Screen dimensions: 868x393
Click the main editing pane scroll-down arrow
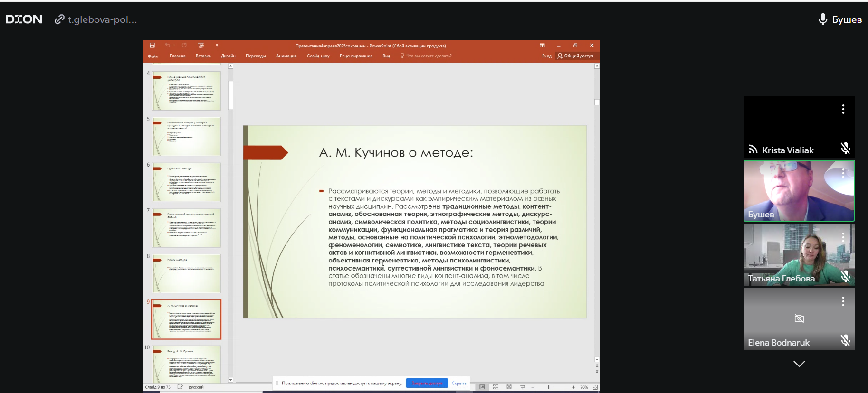pos(597,360)
